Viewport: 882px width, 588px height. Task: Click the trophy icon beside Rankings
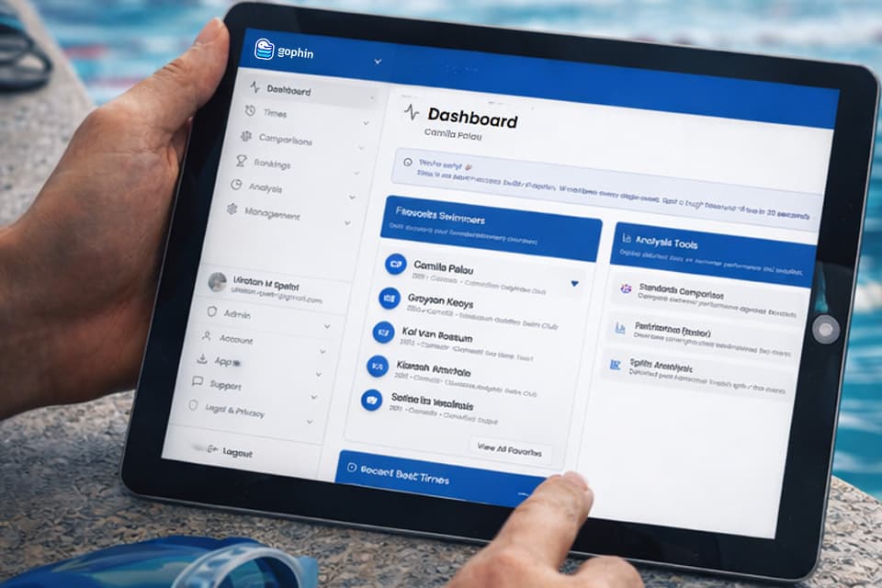(x=241, y=161)
